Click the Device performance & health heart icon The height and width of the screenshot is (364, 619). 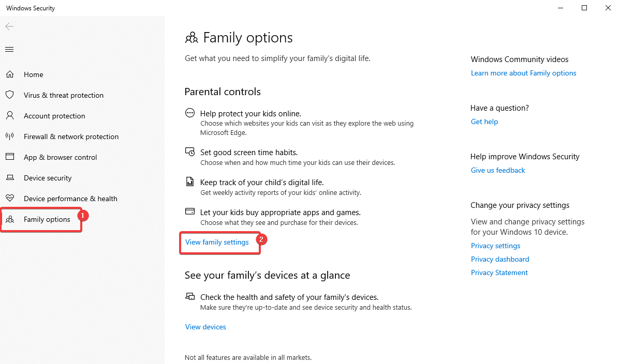(10, 199)
